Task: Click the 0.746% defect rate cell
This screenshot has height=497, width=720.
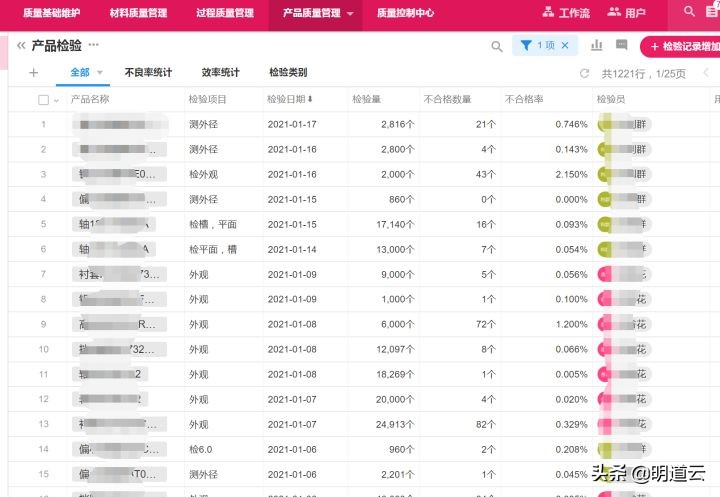Action: [571, 124]
